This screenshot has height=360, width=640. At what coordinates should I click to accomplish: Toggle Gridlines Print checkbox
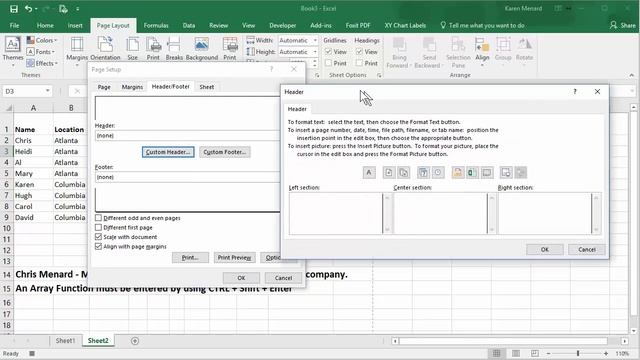pyautogui.click(x=328, y=63)
